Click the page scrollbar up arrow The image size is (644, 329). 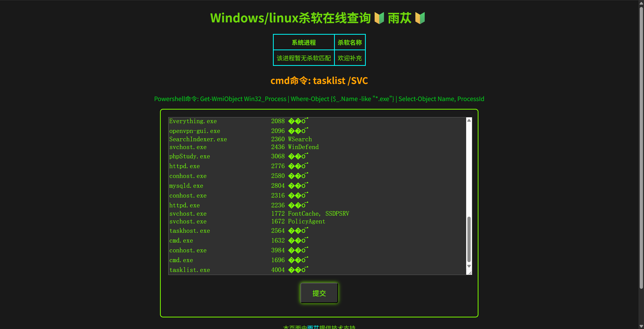(x=641, y=3)
